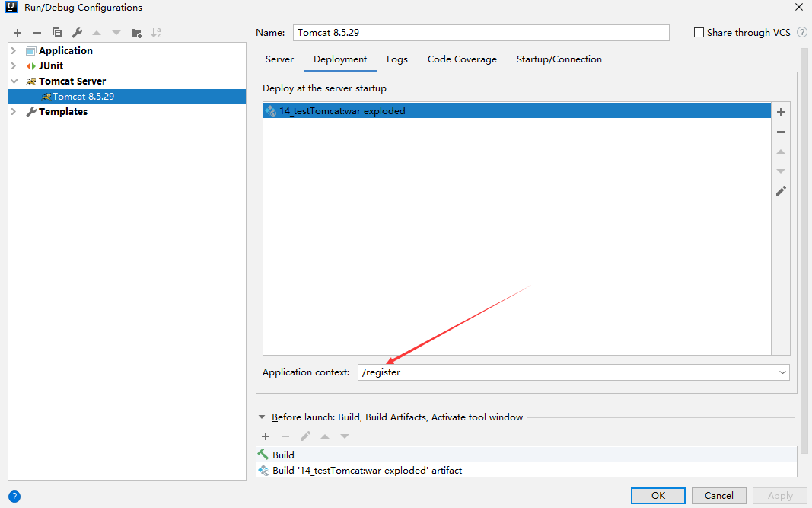
Task: Expand Application tree node
Action: (x=14, y=51)
